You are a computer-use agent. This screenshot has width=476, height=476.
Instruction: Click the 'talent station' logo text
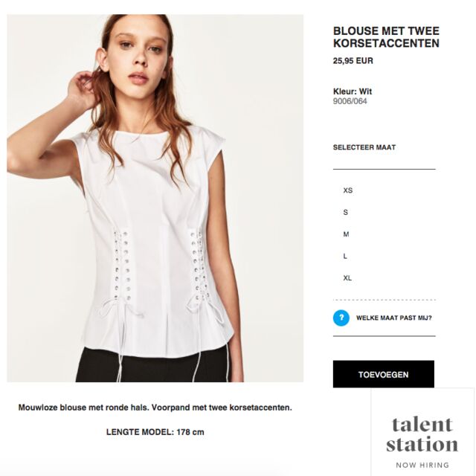point(422,435)
